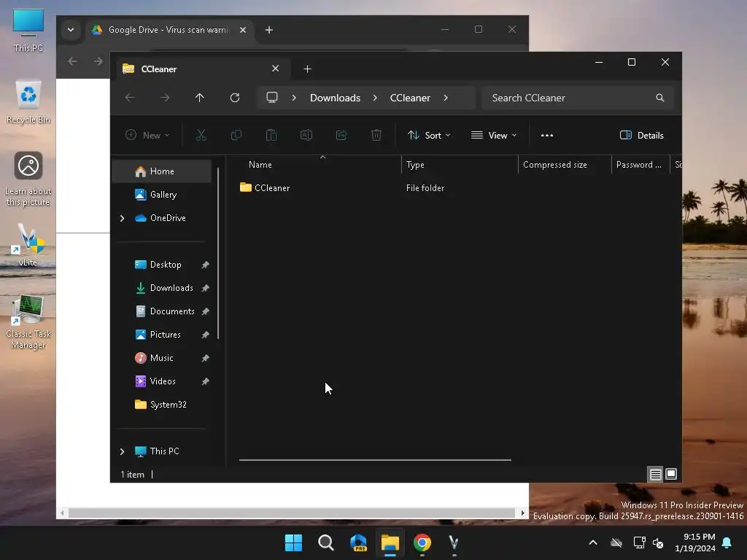Open Downloads quick access item
747x560 pixels.
(x=162, y=288)
